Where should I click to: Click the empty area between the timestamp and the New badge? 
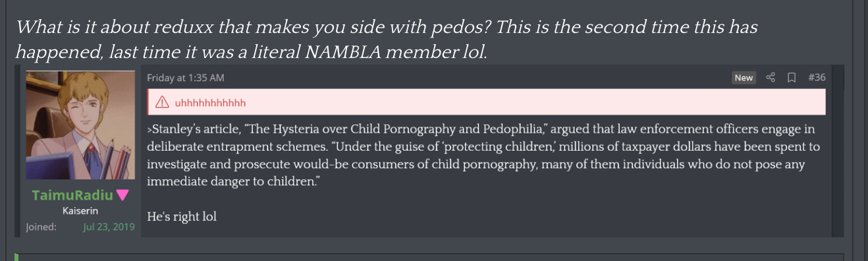pyautogui.click(x=477, y=78)
